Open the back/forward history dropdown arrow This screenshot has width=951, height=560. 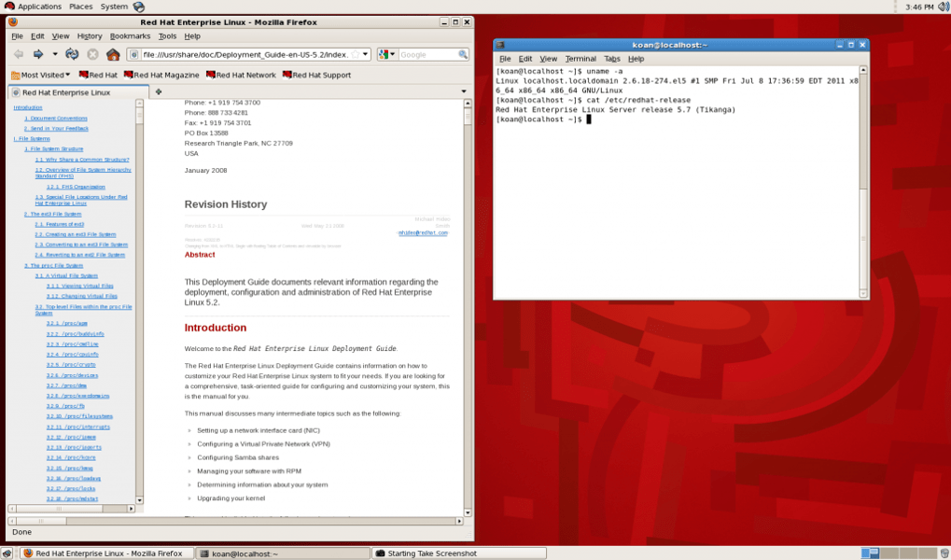[x=54, y=55]
